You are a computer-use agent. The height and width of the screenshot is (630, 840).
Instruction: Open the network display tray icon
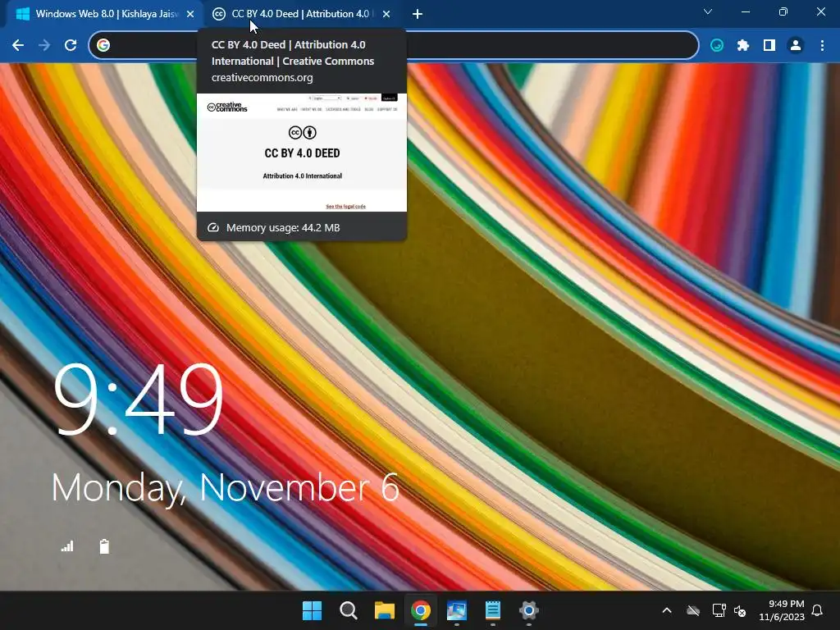tap(719, 610)
